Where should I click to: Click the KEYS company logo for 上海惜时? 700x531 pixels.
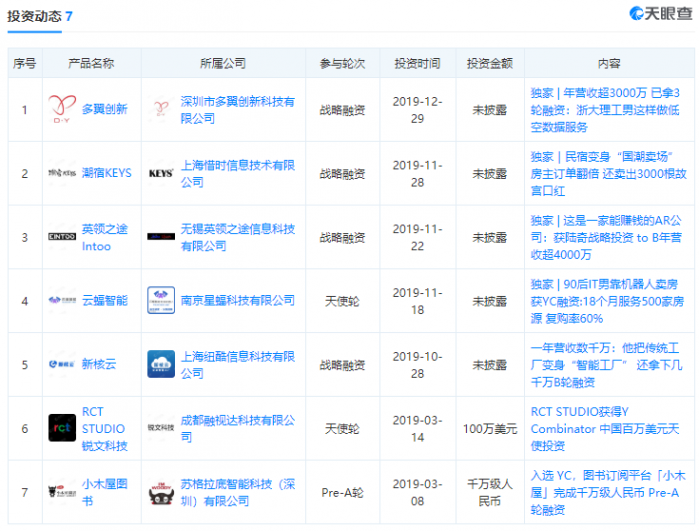point(161,173)
